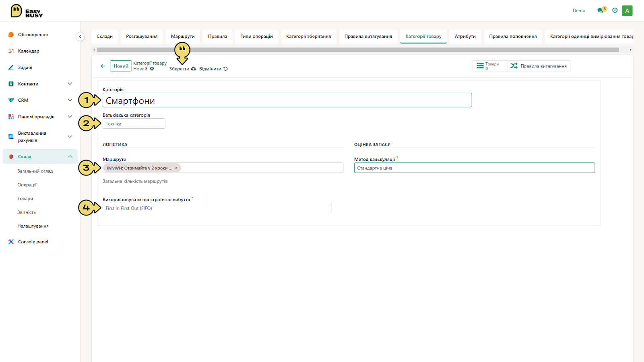The width and height of the screenshot is (644, 362).
Task: Expand the Панелі приладів submenu
Action: [70, 117]
